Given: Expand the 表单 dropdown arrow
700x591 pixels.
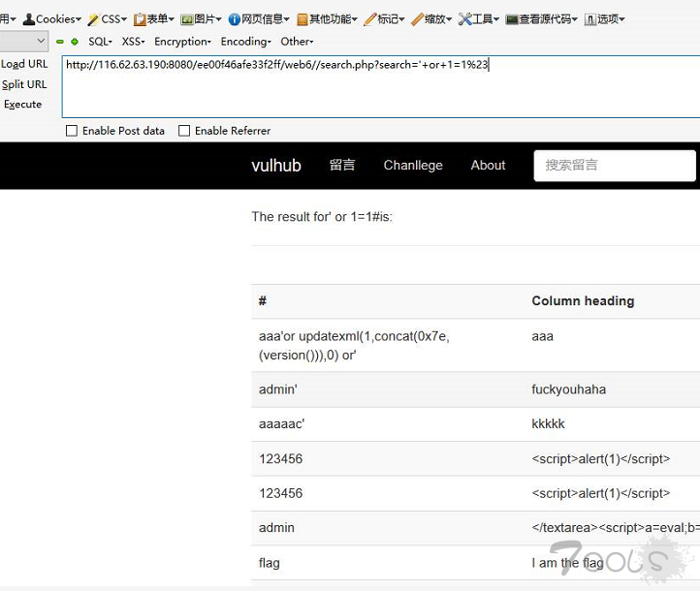Looking at the screenshot, I should (172, 19).
